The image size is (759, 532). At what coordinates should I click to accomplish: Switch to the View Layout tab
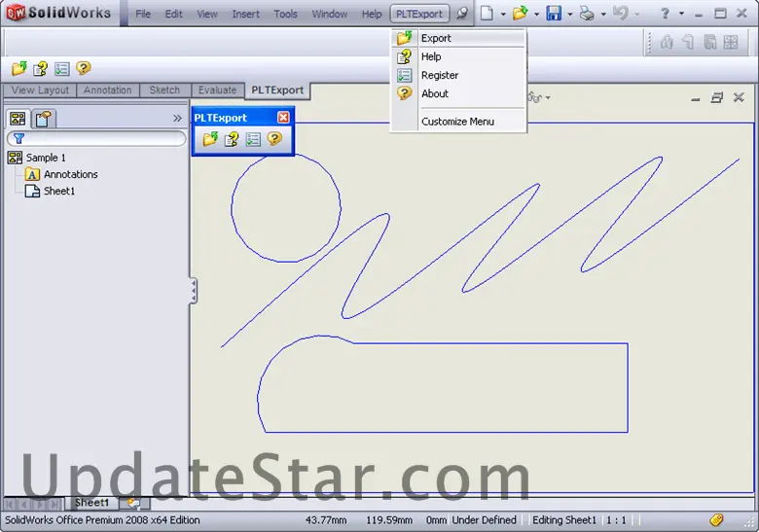(x=40, y=90)
